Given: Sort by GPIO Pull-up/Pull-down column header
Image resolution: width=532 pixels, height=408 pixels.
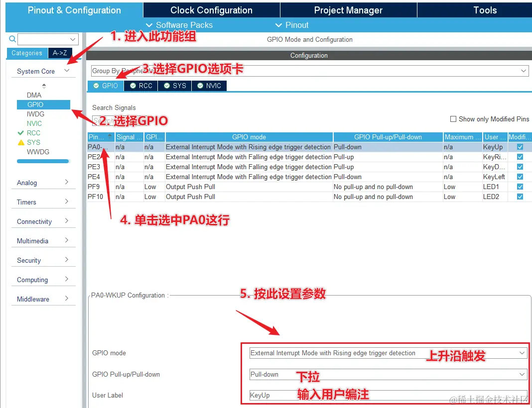Looking at the screenshot, I should tap(388, 137).
